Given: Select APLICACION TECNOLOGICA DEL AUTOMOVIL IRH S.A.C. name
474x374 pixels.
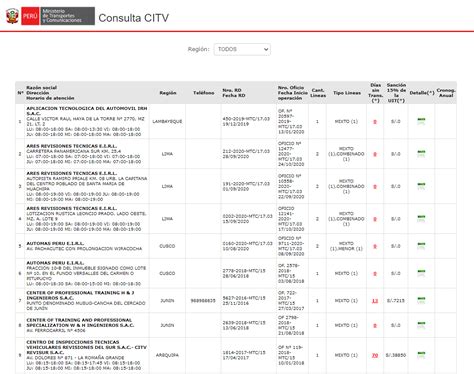Looking at the screenshot, I should (87, 111).
